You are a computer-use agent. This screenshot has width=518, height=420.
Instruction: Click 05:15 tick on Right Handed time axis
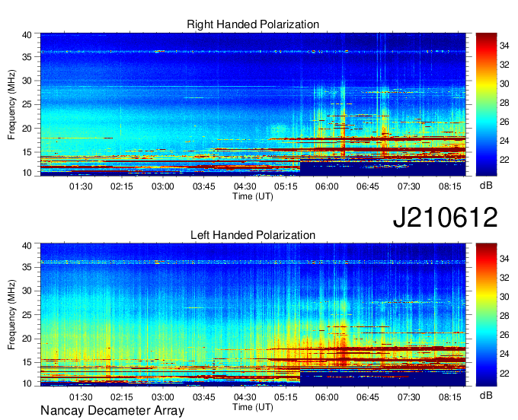pos(286,186)
